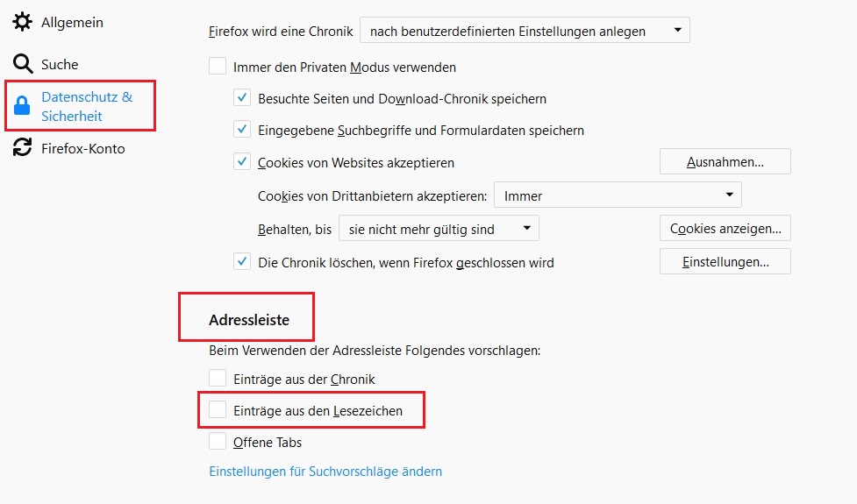Viewport: 857px width, 504px height.
Task: Open the Firefox-Konto settings section
Action: tap(82, 148)
